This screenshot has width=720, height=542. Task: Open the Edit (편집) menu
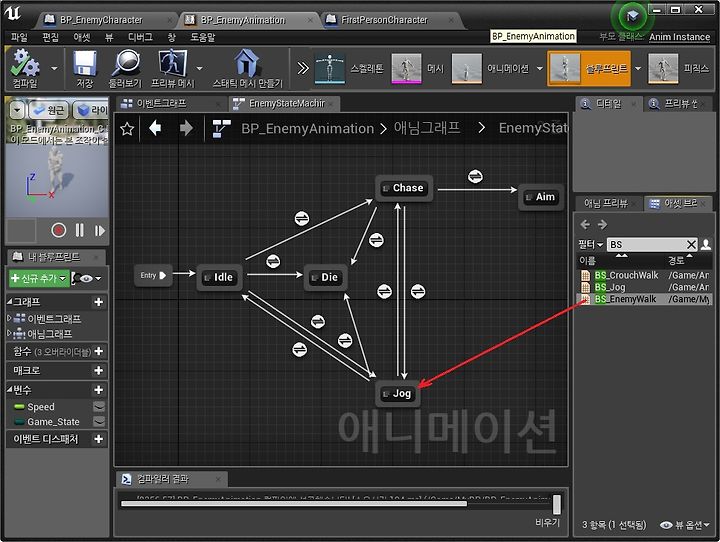point(51,37)
